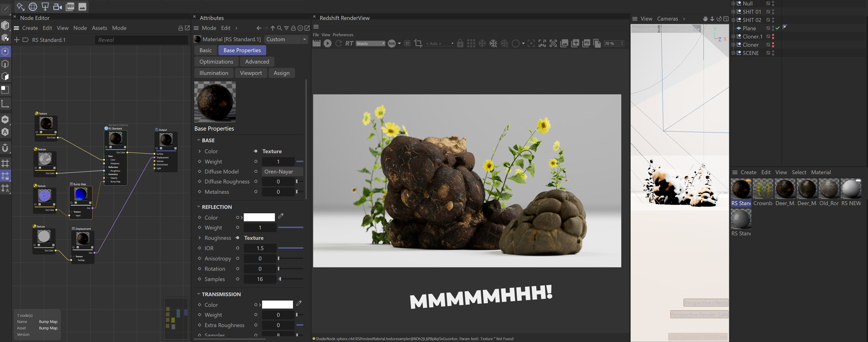The height and width of the screenshot is (342, 868).
Task: Open the Diffuse Model Oren-Nayar dropdown
Action: coord(282,172)
